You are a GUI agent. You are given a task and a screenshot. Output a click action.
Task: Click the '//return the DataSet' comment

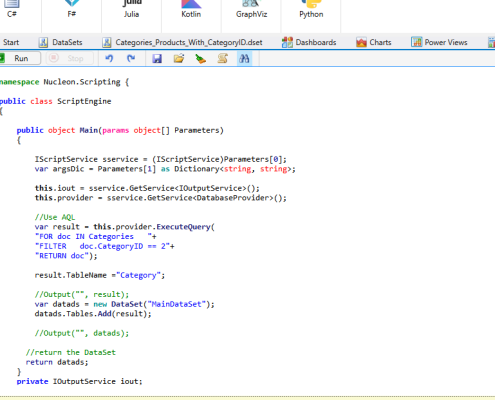[71, 353]
